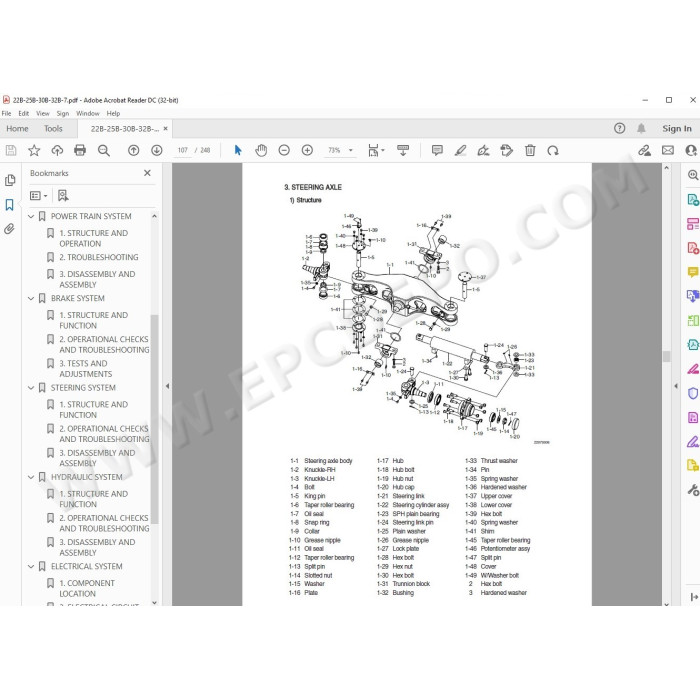Click the bookmarks panel scrollbar thumb
Viewport: 700px width, 700px height.
coord(154,418)
